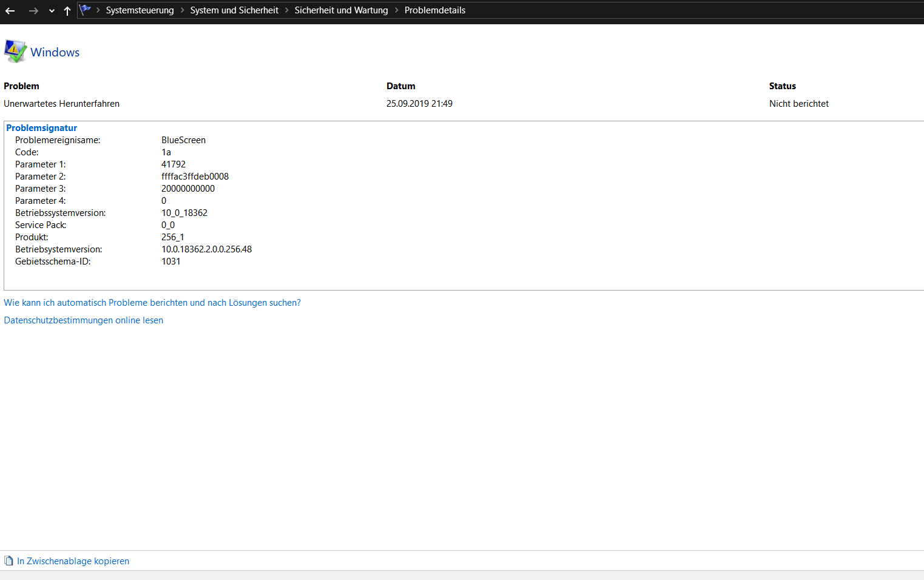Expand chevron after Systemsteuerung
Screen dimensions: 924x580
(182, 10)
